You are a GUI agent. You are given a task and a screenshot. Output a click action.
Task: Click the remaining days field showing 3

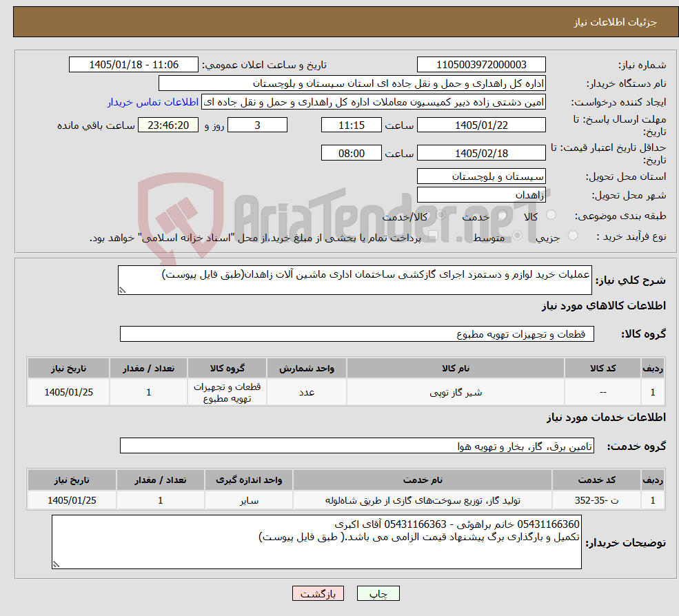point(257,125)
